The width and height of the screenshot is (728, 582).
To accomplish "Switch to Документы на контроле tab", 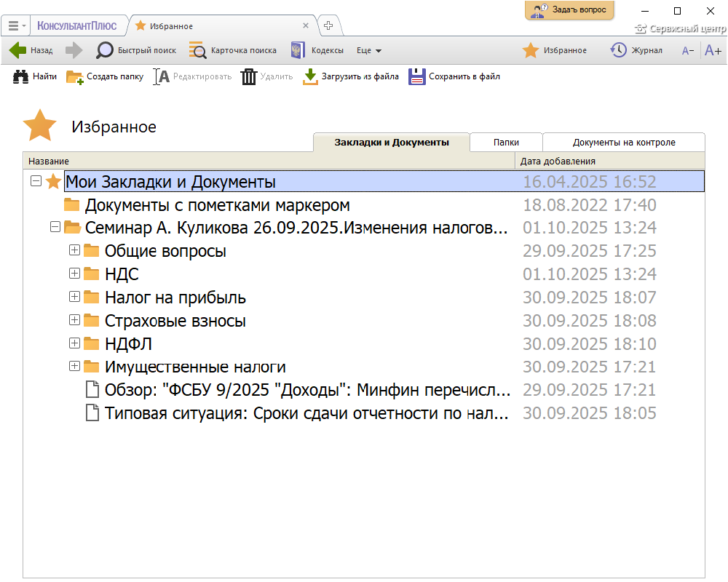I will (x=624, y=143).
